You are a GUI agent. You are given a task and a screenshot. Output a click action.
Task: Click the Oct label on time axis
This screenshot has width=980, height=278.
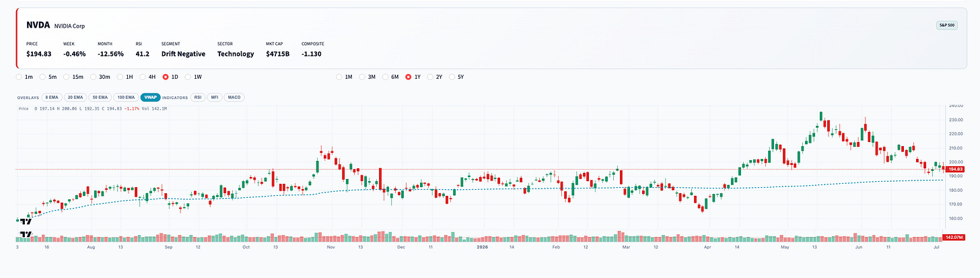[246, 247]
